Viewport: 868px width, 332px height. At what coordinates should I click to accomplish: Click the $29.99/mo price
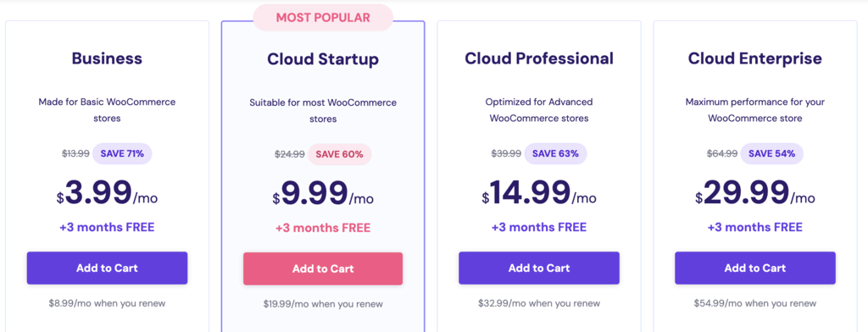(755, 192)
